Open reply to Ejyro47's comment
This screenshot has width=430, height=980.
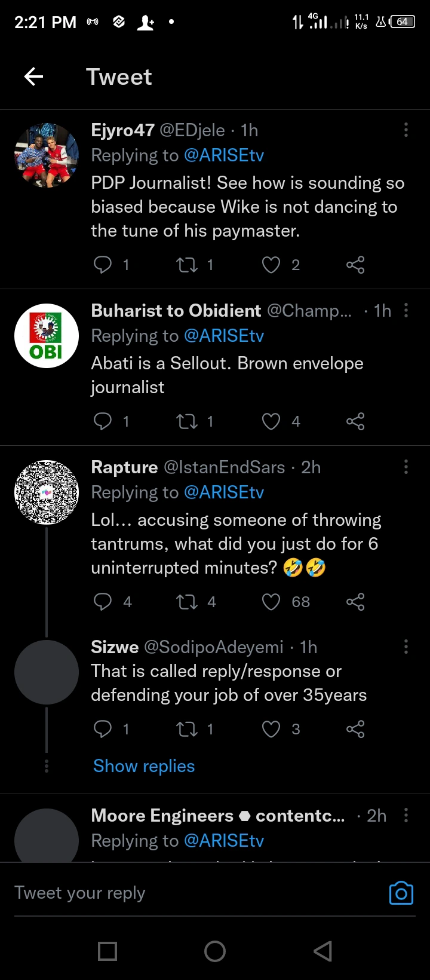tap(103, 265)
